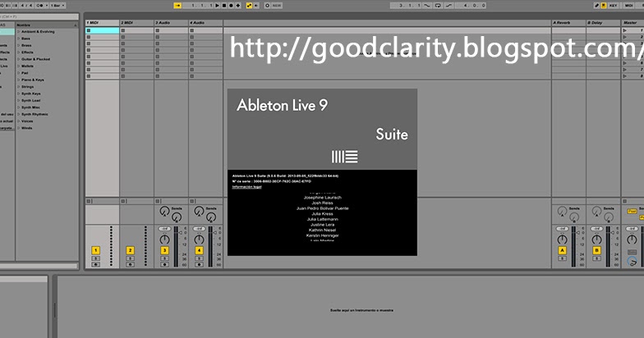Select the Voices item in the browser
This screenshot has width=644, height=338.
27,121
